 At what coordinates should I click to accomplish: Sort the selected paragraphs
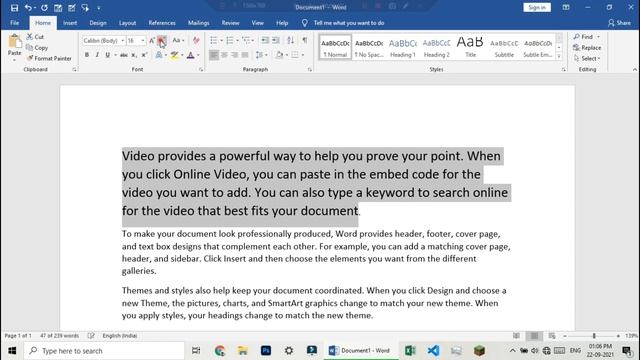pos(291,40)
